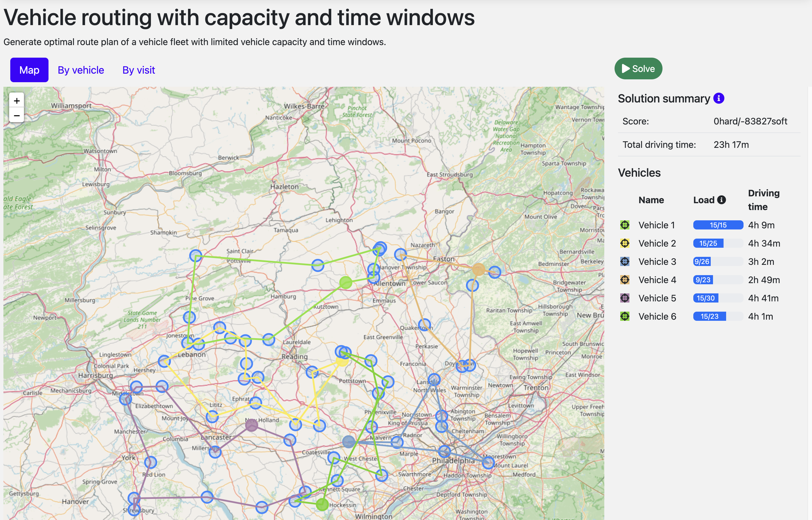Viewport: 812px width, 520px height.
Task: Press Solve to start optimization
Action: pyautogui.click(x=639, y=68)
